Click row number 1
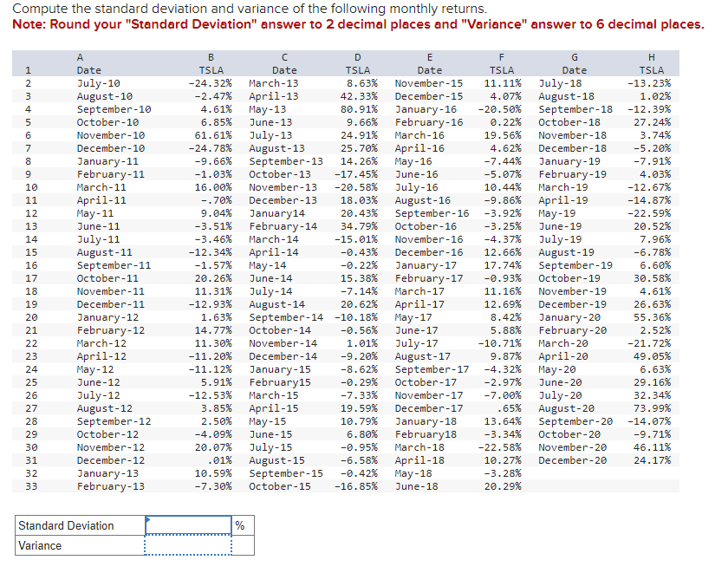 (29, 68)
